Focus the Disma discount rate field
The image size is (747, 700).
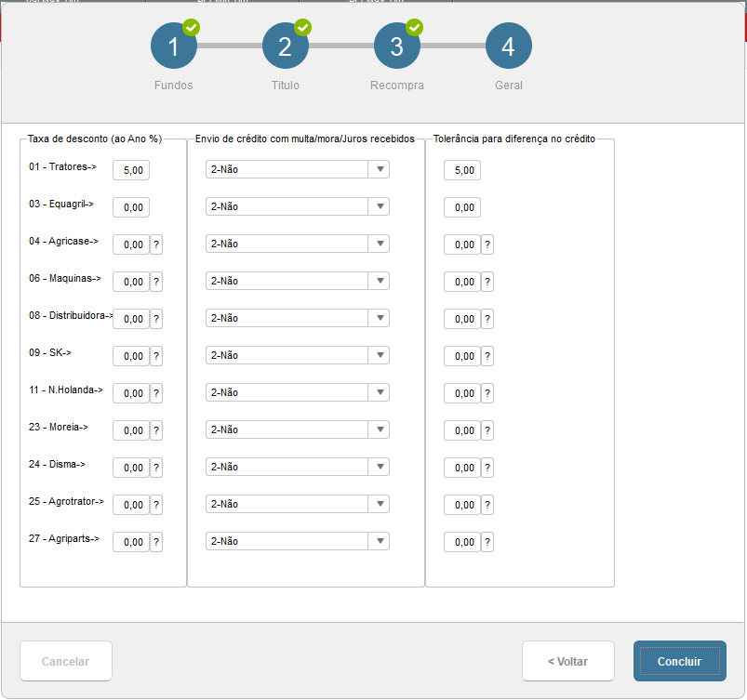click(x=131, y=468)
